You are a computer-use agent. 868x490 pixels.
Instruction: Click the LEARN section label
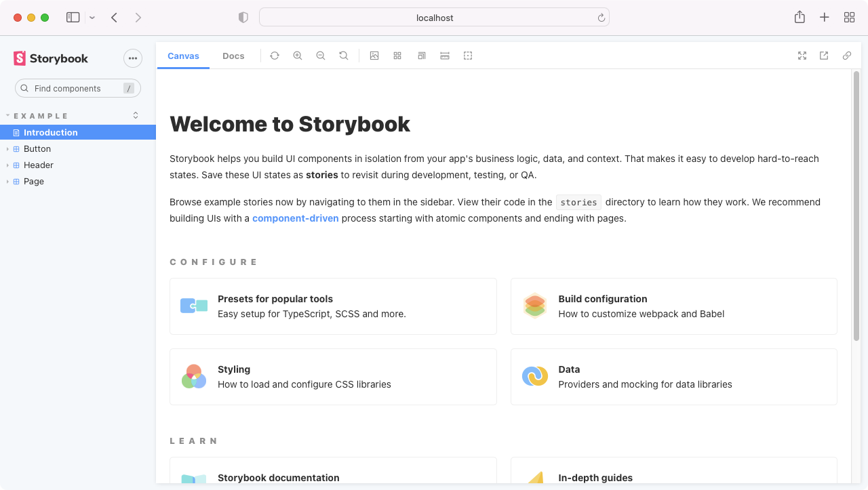(x=194, y=441)
